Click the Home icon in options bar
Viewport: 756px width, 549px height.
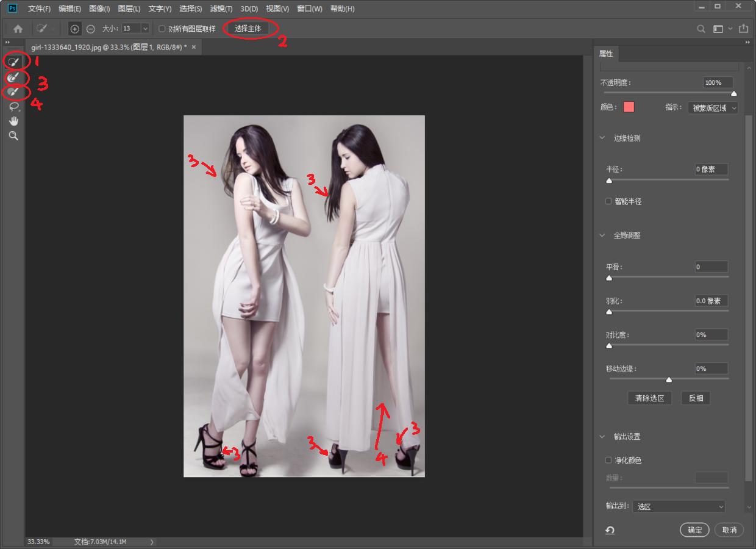point(18,29)
